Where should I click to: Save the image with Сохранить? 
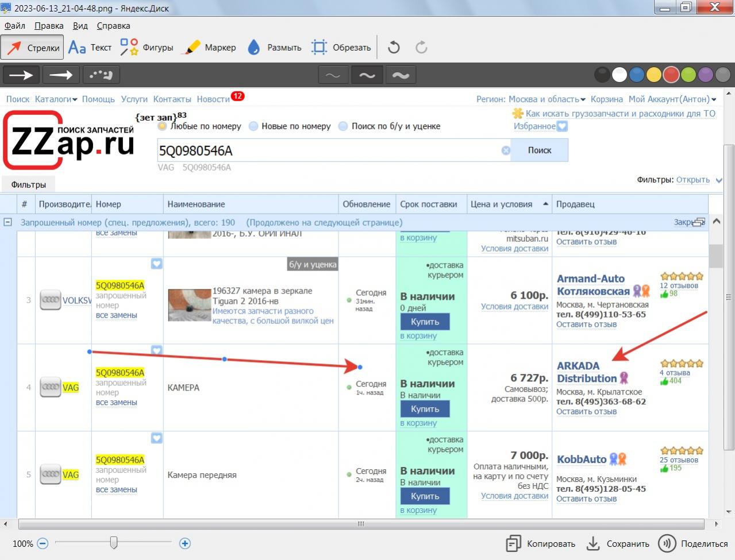[x=617, y=543]
